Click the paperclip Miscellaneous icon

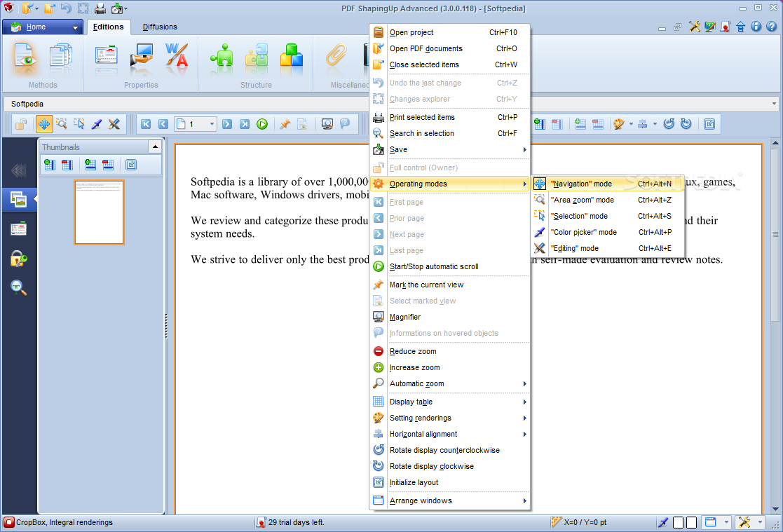click(336, 56)
